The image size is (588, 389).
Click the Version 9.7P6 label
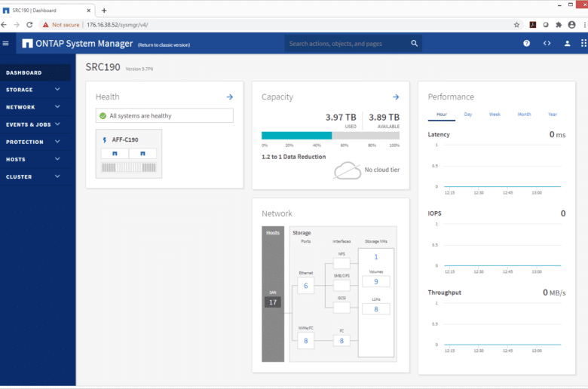pyautogui.click(x=139, y=69)
